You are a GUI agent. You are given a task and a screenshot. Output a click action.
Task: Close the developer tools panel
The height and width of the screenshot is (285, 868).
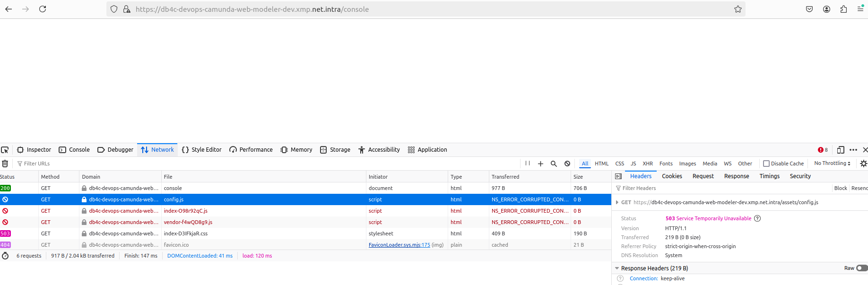coord(865,150)
